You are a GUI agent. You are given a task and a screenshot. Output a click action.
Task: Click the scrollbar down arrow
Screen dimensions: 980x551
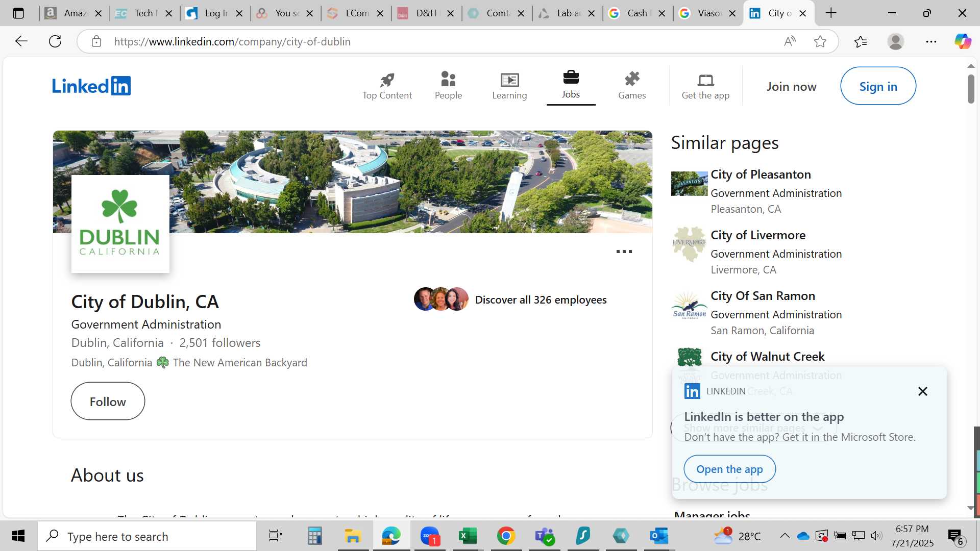coord(970,508)
